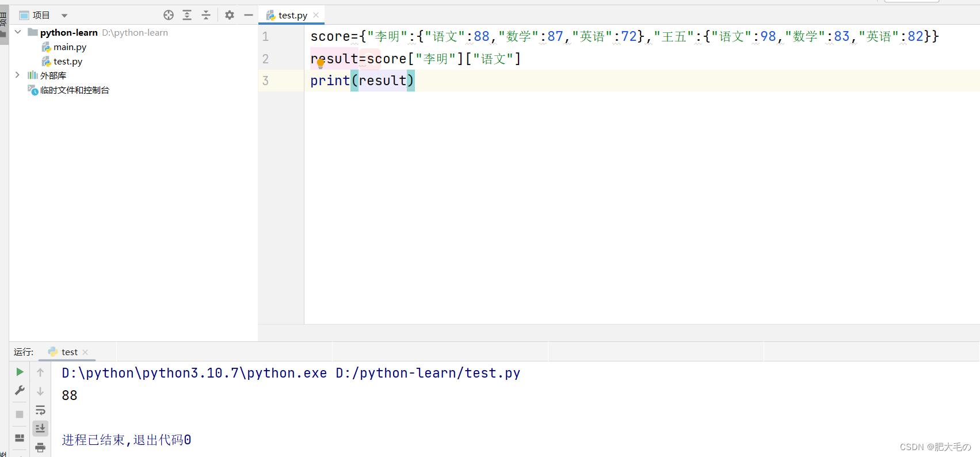This screenshot has height=457, width=980.
Task: Stop the running process
Action: point(20,414)
